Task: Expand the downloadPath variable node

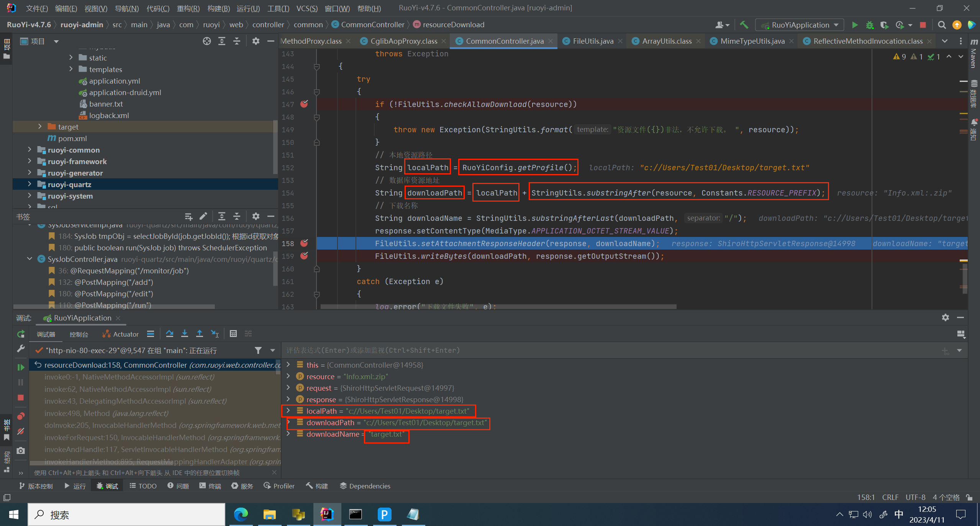Action: pyautogui.click(x=288, y=422)
